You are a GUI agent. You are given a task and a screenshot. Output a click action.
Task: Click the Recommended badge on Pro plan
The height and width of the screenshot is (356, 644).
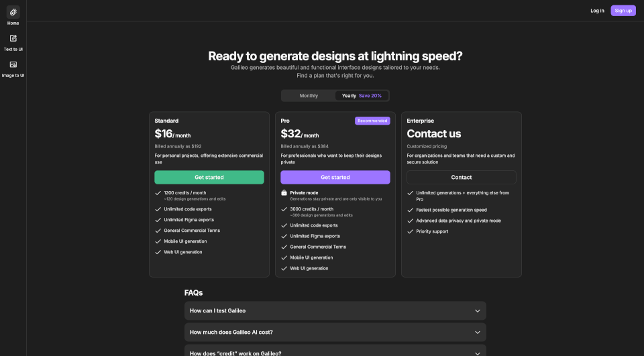(x=372, y=121)
